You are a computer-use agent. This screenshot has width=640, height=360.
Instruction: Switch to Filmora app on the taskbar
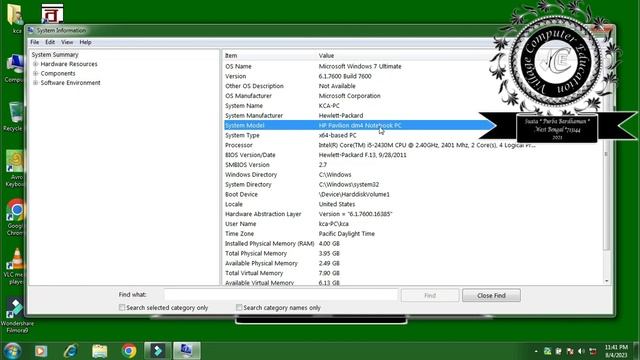tap(158, 351)
